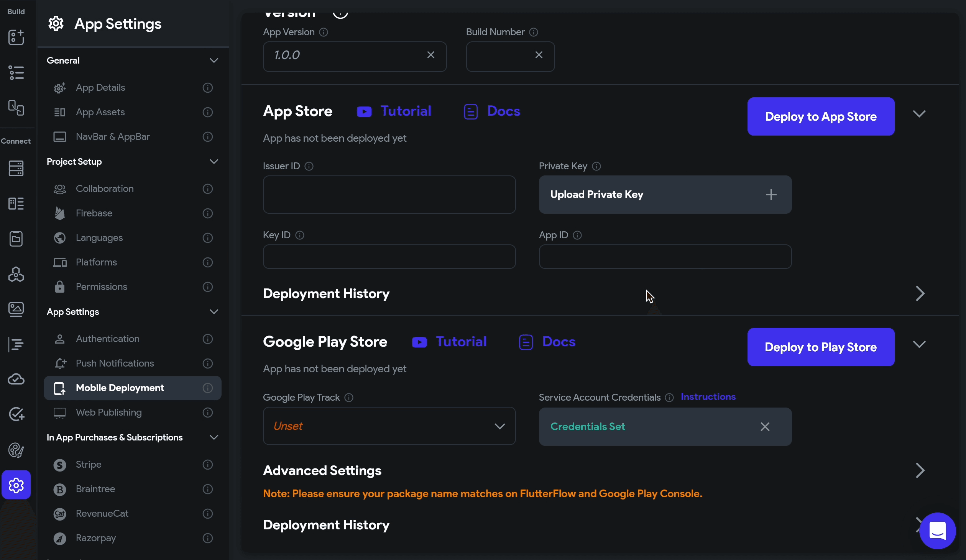
Task: Expand the Deployment History section
Action: tap(920, 294)
